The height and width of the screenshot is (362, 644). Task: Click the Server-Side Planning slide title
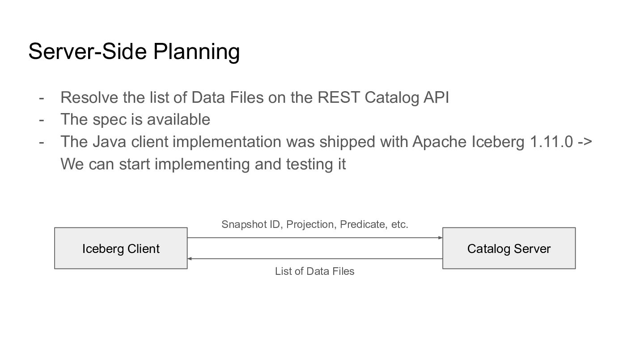134,51
